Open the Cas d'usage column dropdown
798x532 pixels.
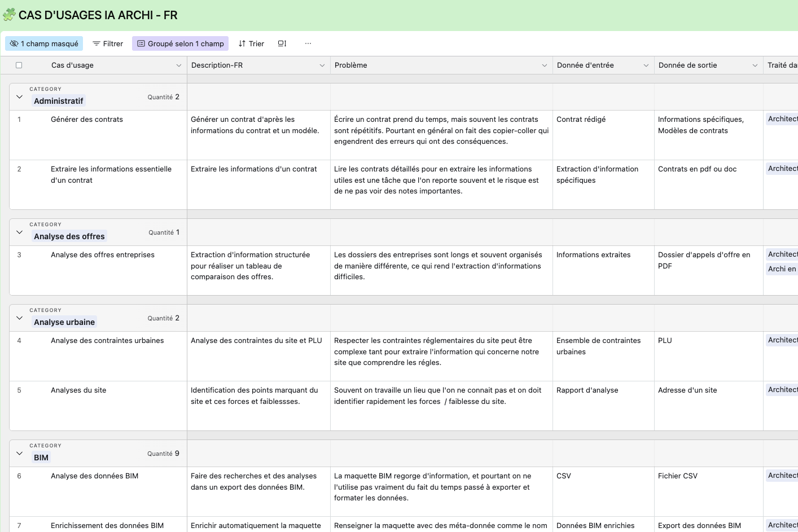click(179, 65)
